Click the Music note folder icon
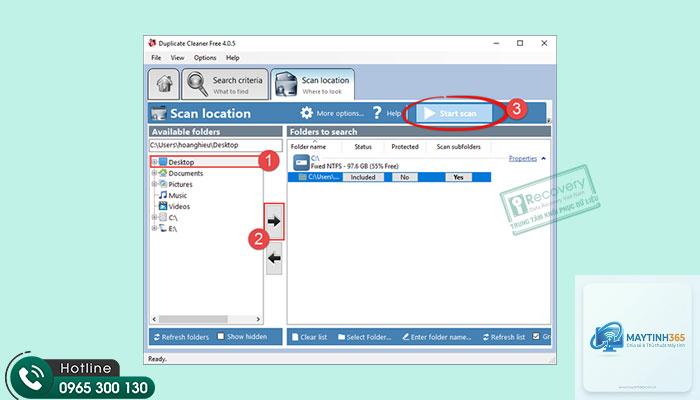Screen dimensions: 700x400 pos(163,195)
